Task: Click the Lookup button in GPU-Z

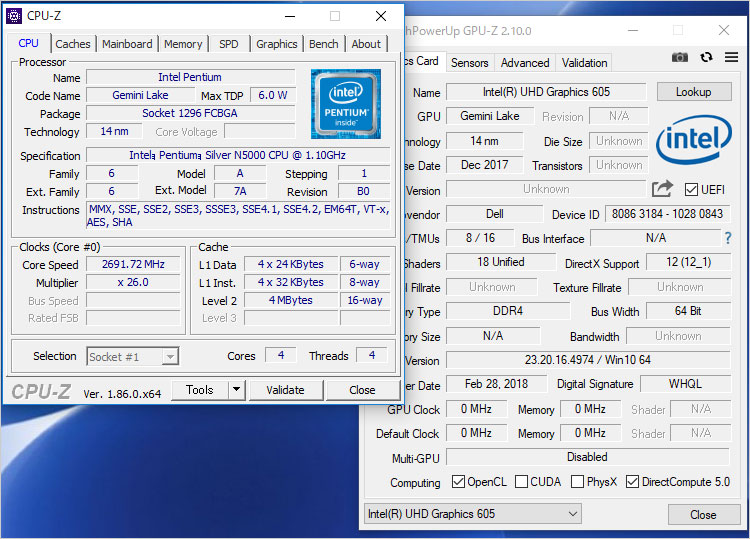Action: [694, 92]
